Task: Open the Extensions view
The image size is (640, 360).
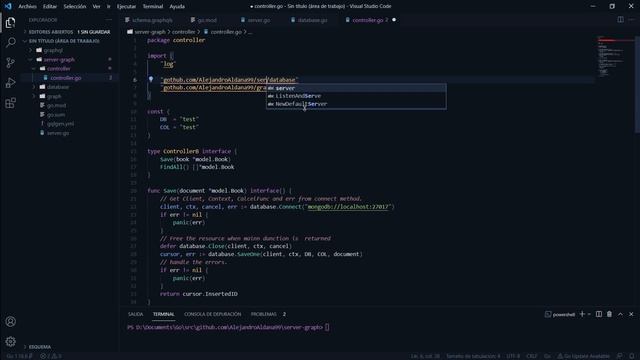Action: tap(11, 103)
